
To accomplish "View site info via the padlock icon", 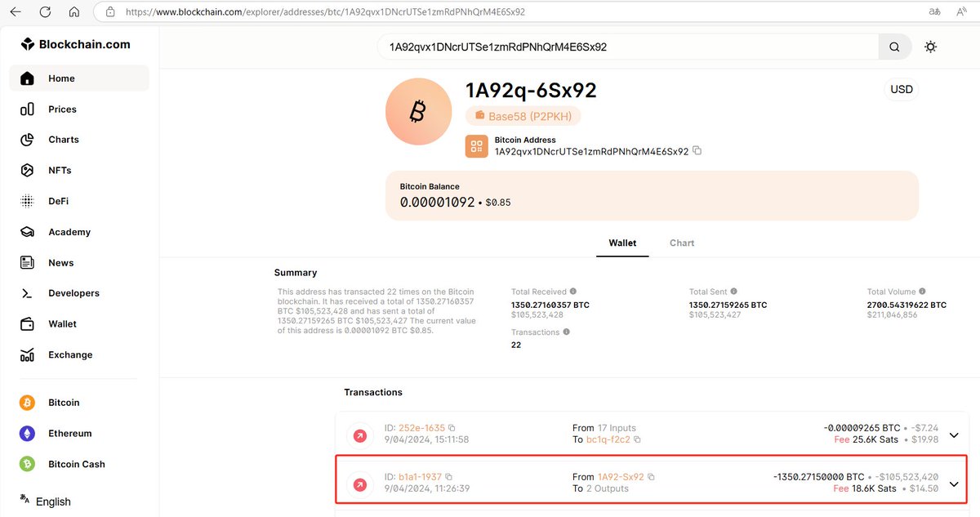I will coord(110,12).
